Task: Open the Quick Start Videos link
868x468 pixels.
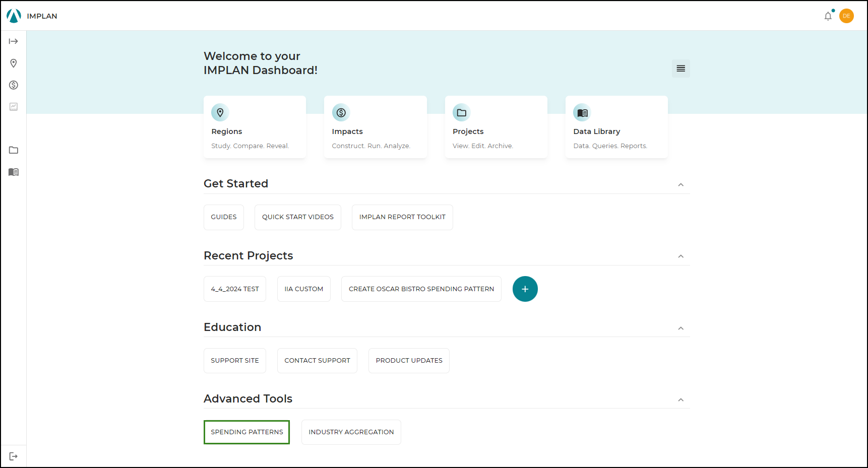Action: tap(297, 217)
